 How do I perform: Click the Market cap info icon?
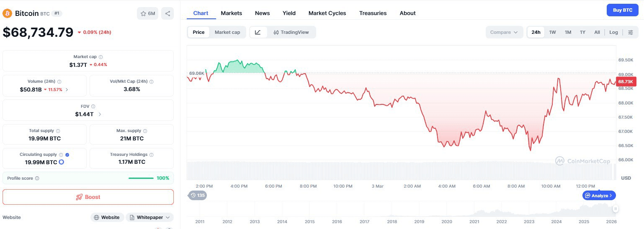click(x=101, y=57)
